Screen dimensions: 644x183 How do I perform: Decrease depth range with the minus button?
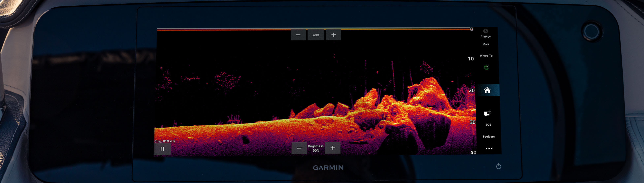click(298, 35)
